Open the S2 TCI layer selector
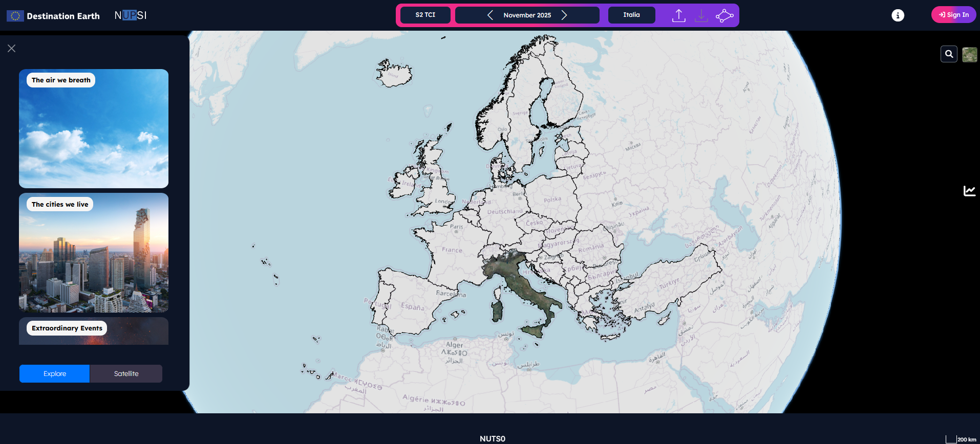 tap(425, 15)
